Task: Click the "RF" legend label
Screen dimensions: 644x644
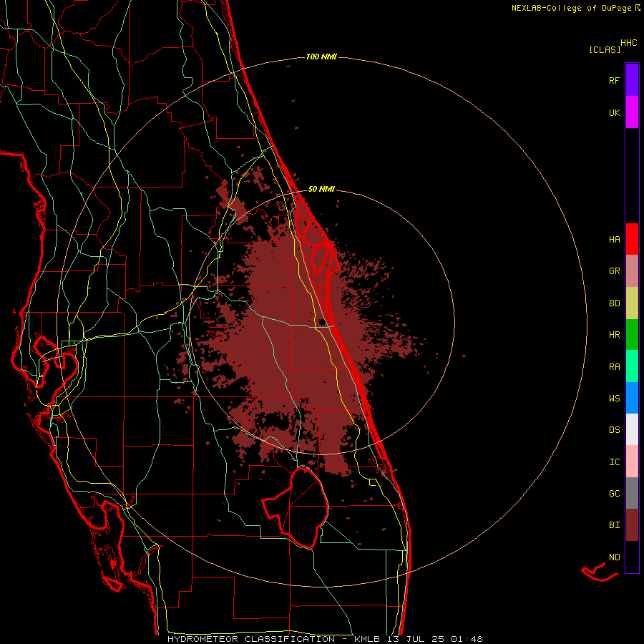Action: (x=614, y=81)
